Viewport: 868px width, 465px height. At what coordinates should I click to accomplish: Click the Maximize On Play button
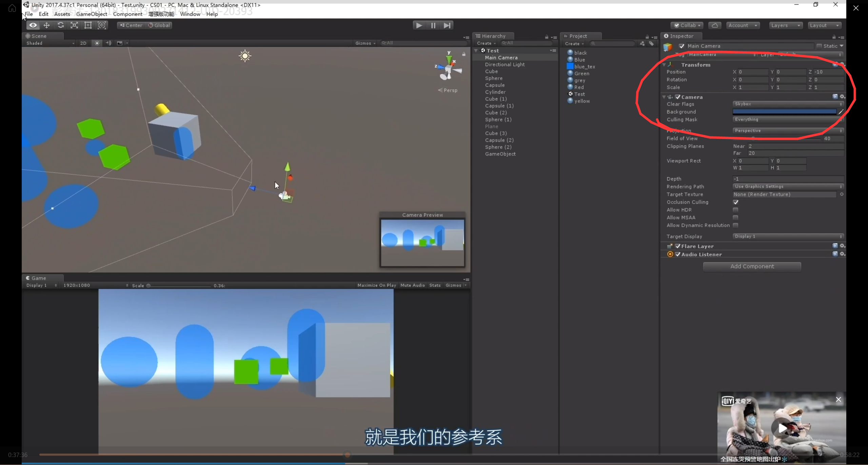pyautogui.click(x=376, y=285)
